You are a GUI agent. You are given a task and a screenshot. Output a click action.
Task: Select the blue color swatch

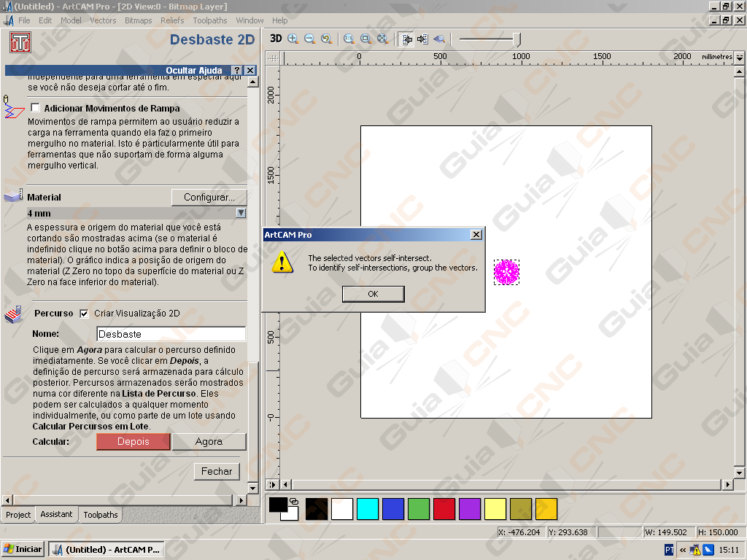pyautogui.click(x=393, y=508)
